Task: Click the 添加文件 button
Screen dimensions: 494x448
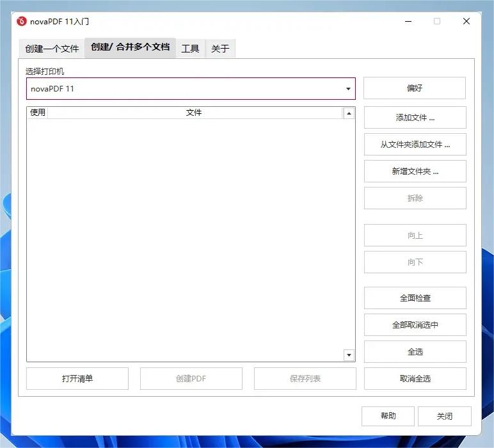Action: (415, 118)
